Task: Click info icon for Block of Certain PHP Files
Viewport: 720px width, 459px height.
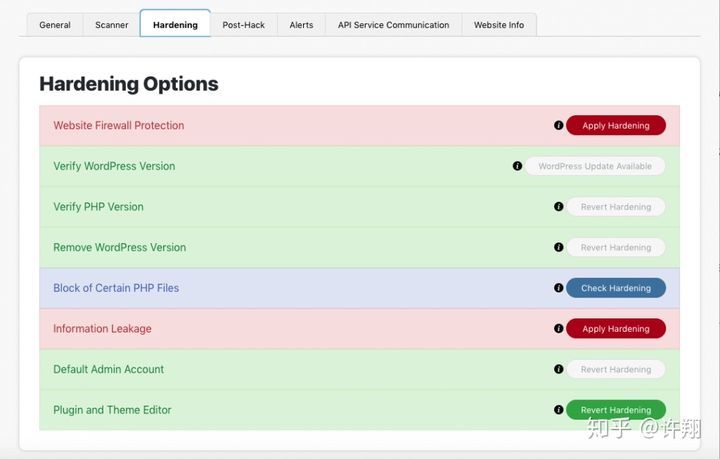Action: point(559,288)
